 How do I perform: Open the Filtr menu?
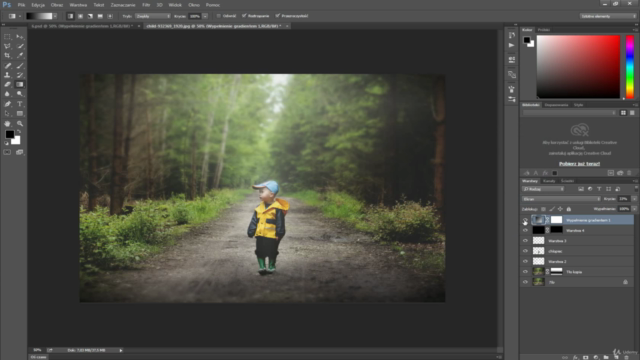[146, 5]
